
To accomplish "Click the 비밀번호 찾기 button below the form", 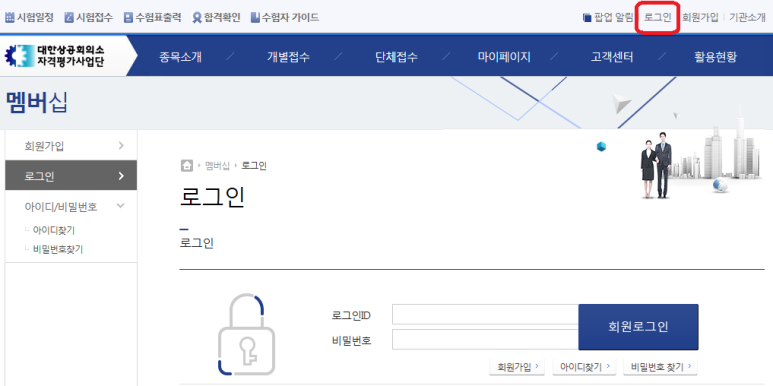I will [661, 367].
